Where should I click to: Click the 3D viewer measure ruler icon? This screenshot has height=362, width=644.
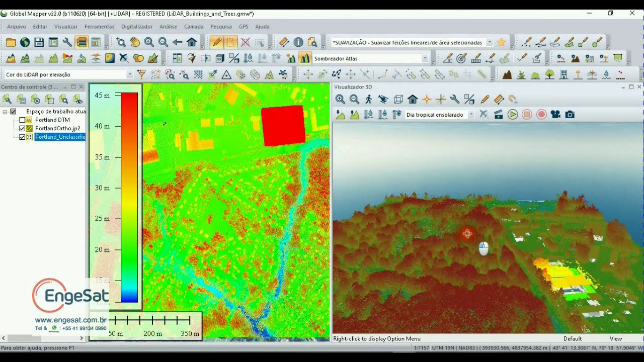click(x=499, y=99)
